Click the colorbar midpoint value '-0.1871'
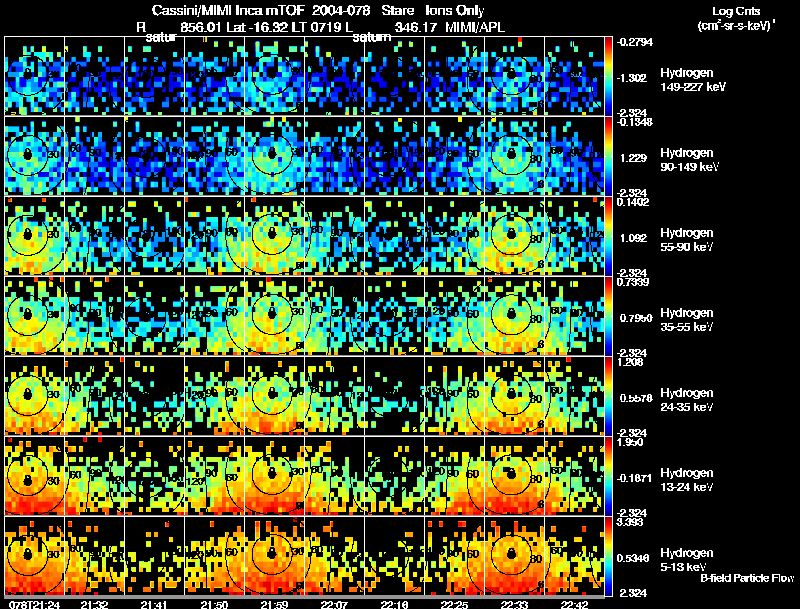Screen dimensions: 800x609 [634, 478]
